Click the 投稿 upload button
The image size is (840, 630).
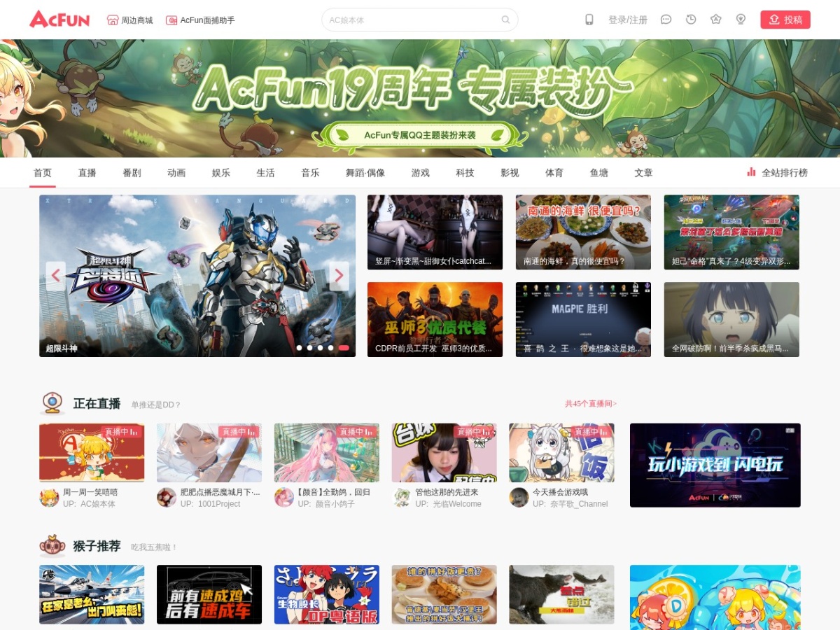785,20
